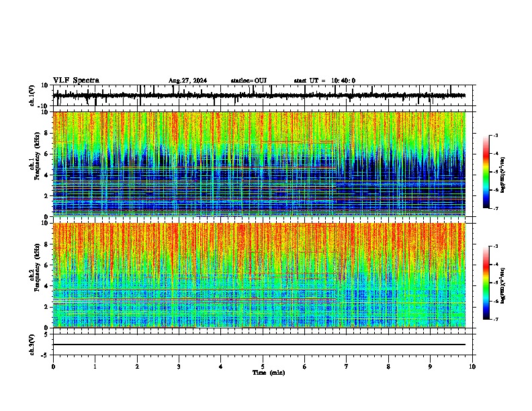Click time axis tick label "8"
This screenshot has height=411, width=532.
click(x=388, y=367)
